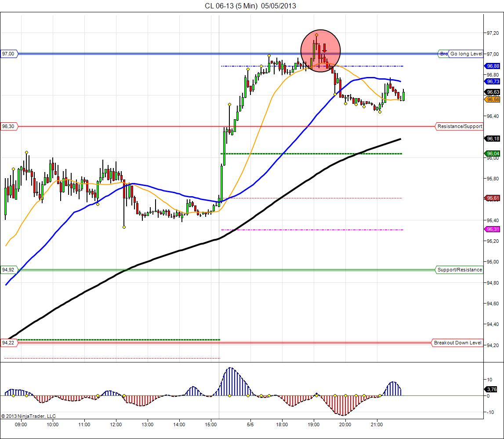Click the 5/5 date axis label
Image resolution: width=504 pixels, height=439 pixels.
coord(250,424)
